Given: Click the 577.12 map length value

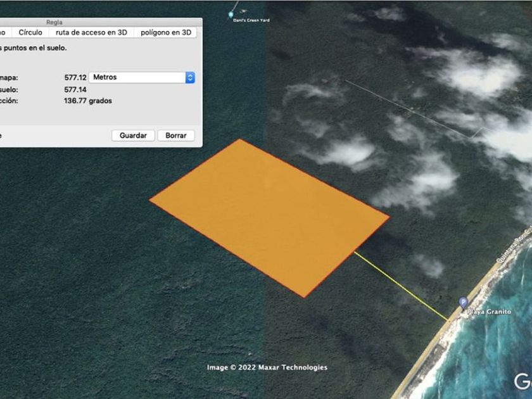Looking at the screenshot, I should point(75,77).
